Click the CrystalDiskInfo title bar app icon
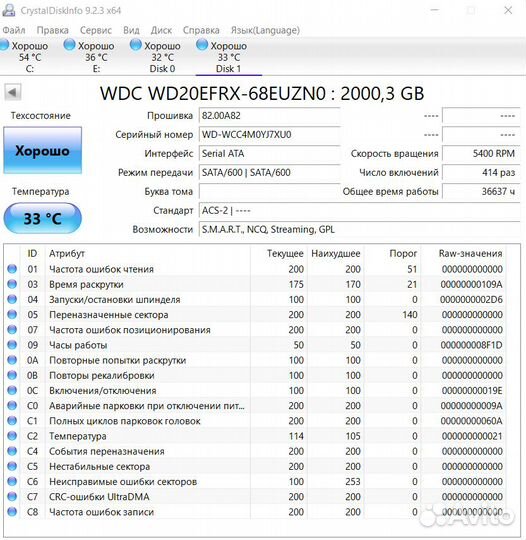Image resolution: width=526 pixels, height=540 pixels. [x=9, y=10]
